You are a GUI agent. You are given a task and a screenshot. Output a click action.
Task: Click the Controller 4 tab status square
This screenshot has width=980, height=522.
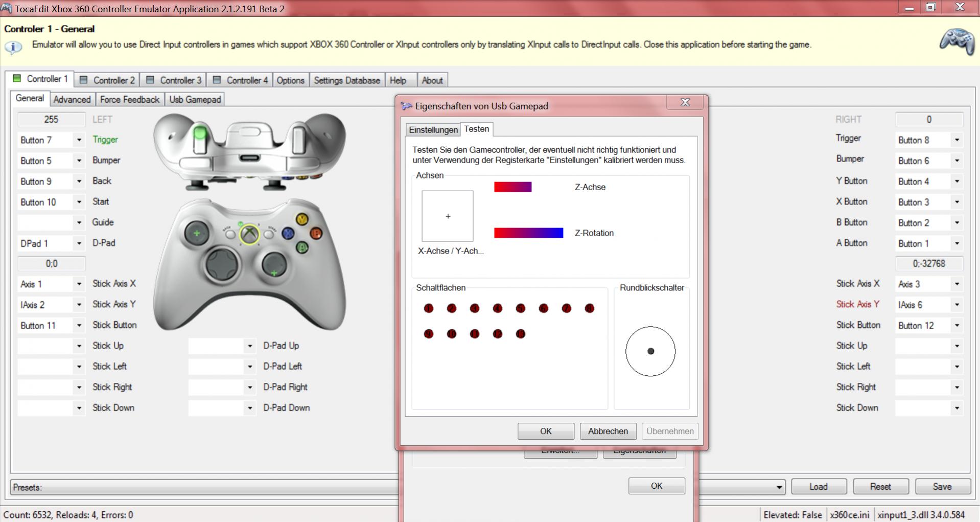click(x=217, y=80)
